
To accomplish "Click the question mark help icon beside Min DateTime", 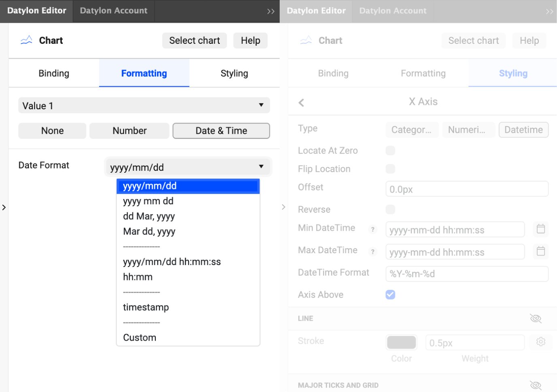I will pos(373,229).
